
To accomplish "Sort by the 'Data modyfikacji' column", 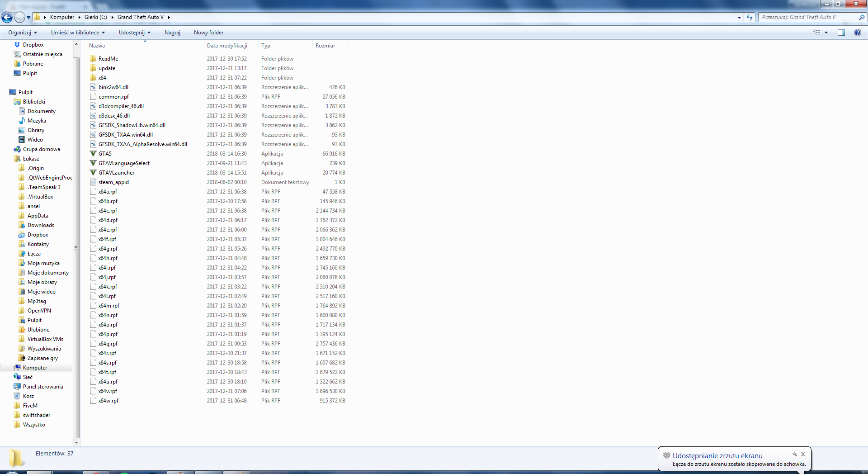I will click(x=231, y=46).
